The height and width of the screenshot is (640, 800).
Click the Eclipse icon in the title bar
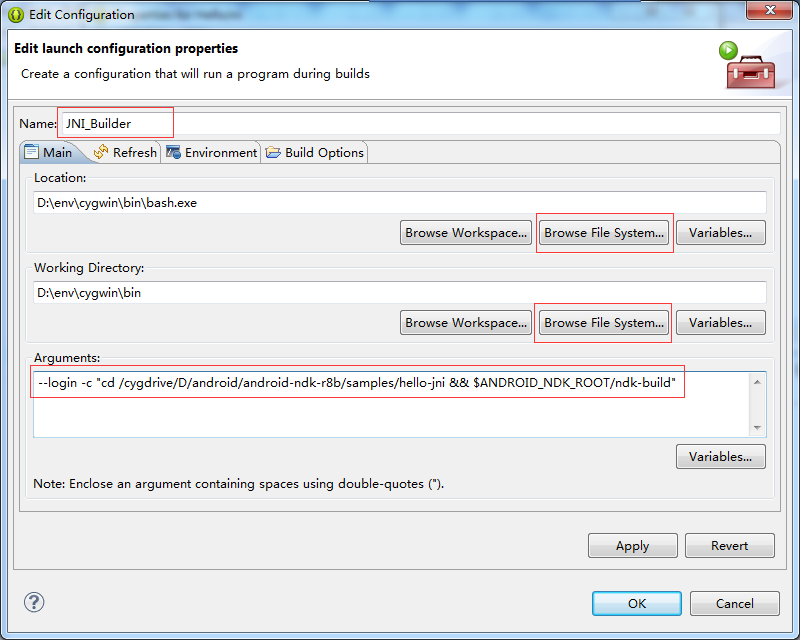[15, 15]
